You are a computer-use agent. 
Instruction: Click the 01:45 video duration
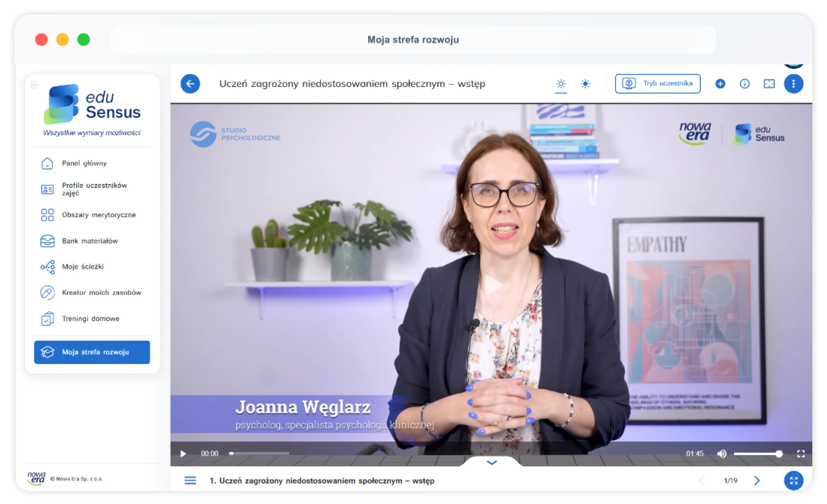click(x=694, y=454)
